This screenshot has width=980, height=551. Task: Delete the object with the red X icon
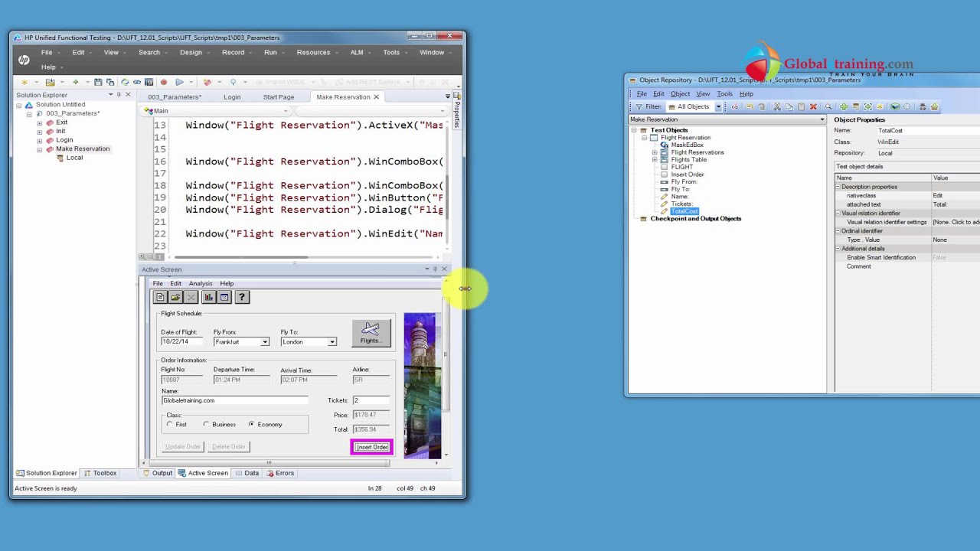[813, 106]
